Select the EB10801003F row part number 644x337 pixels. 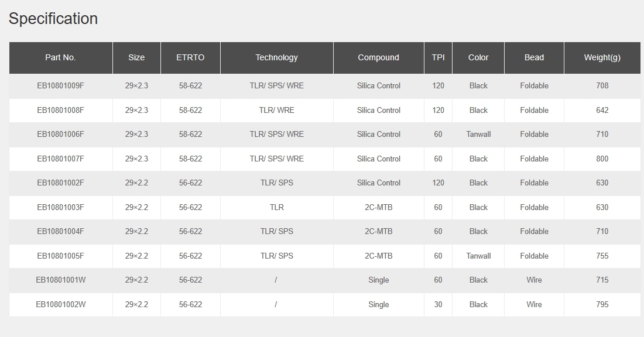[x=61, y=207]
